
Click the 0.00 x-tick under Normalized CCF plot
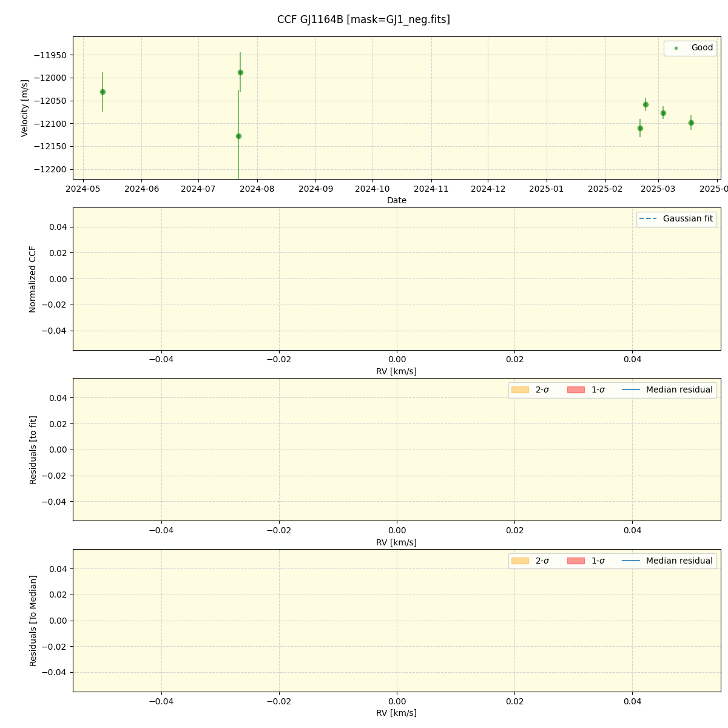(x=397, y=360)
